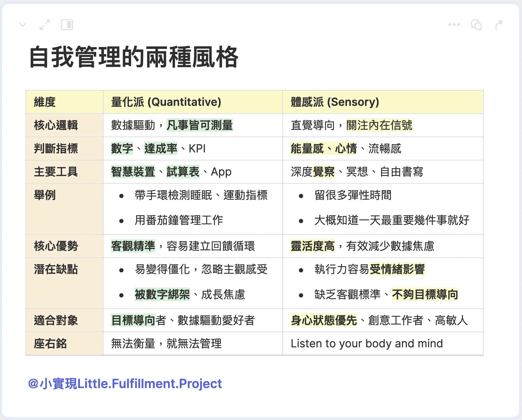Toggle the side panel view icon

tap(67, 25)
